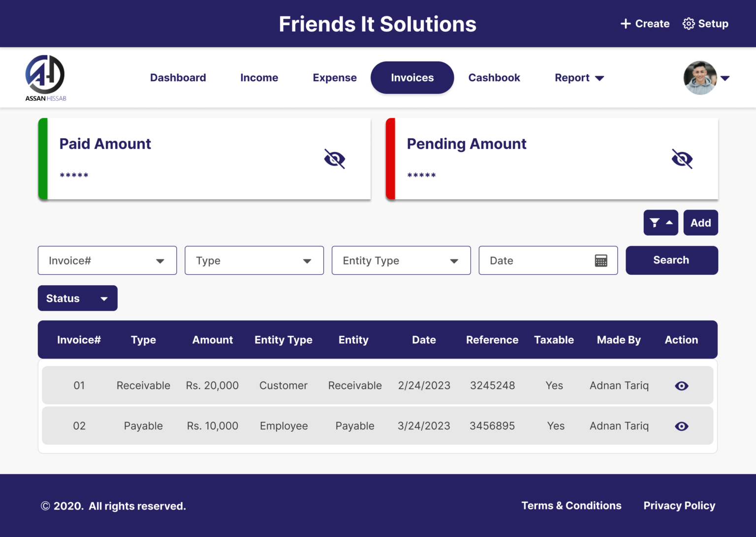Image resolution: width=756 pixels, height=537 pixels.
Task: Expand the Report menu
Action: (x=579, y=78)
